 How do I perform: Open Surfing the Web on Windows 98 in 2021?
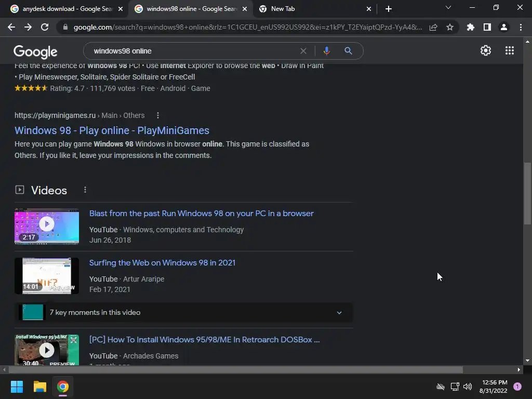(162, 262)
